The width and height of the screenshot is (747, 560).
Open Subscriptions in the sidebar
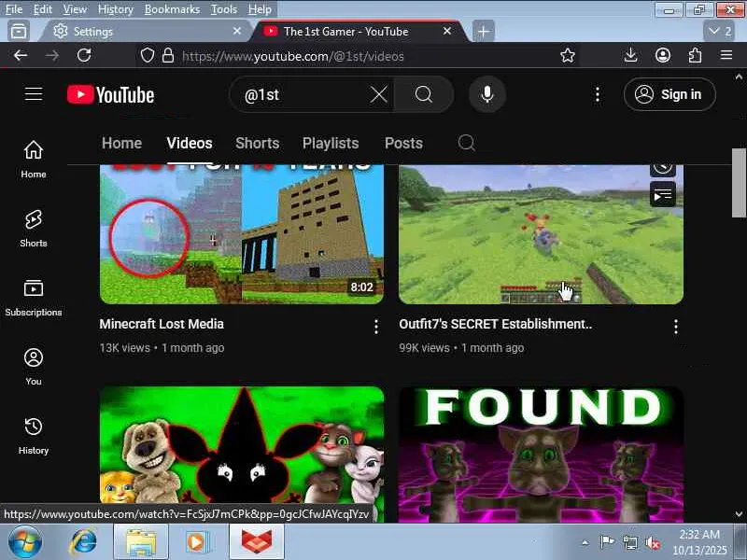[34, 298]
